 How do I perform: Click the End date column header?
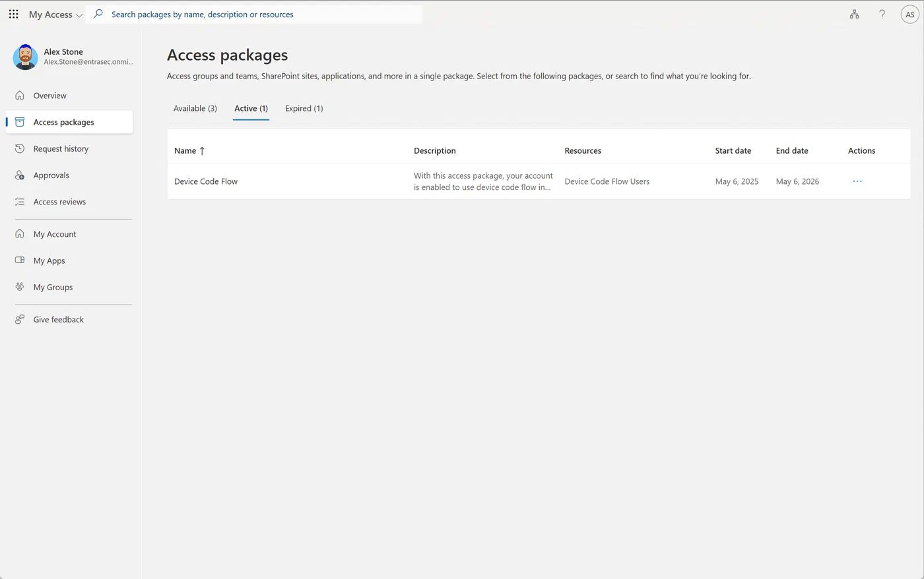(x=792, y=150)
